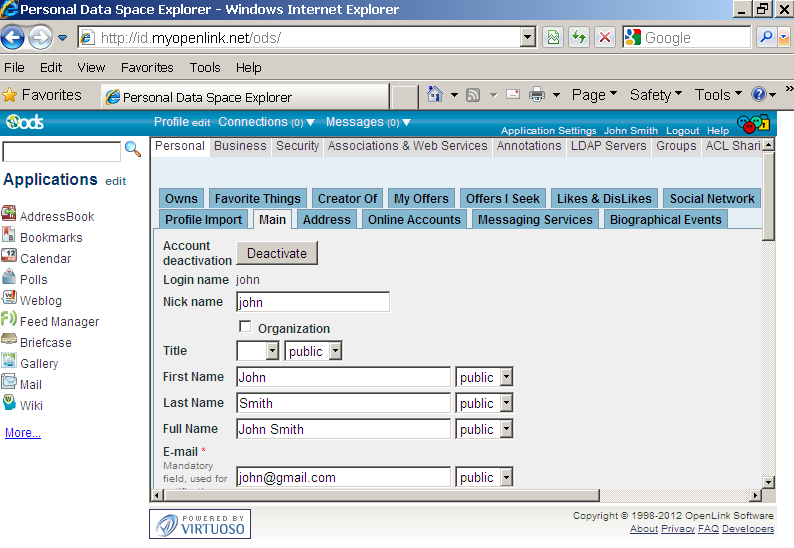The width and height of the screenshot is (794, 548).
Task: Click the Logout link
Action: (682, 131)
